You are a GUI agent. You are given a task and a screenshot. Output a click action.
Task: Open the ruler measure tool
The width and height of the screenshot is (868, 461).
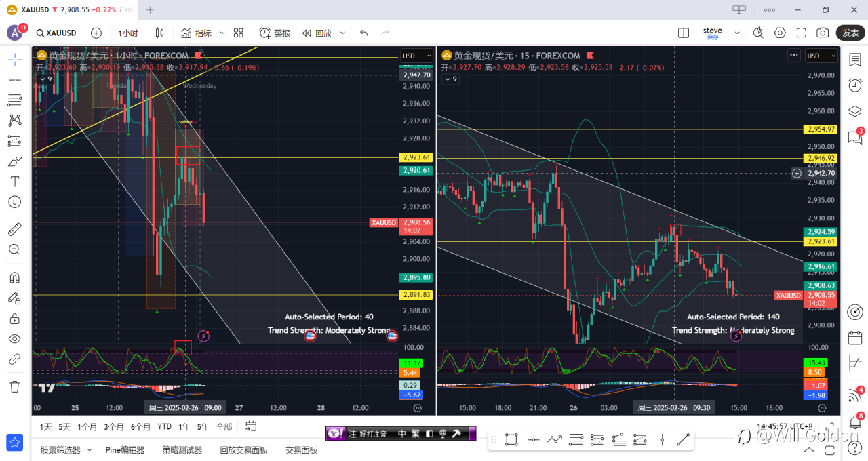(x=14, y=229)
